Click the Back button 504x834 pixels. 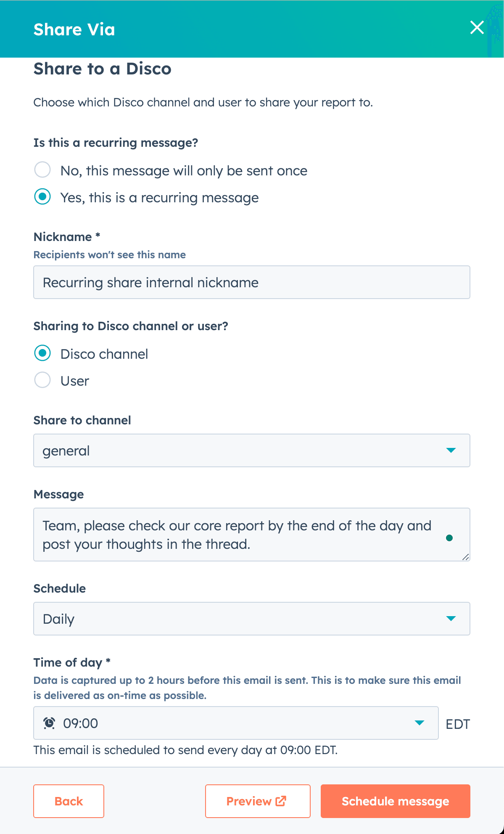click(x=69, y=801)
